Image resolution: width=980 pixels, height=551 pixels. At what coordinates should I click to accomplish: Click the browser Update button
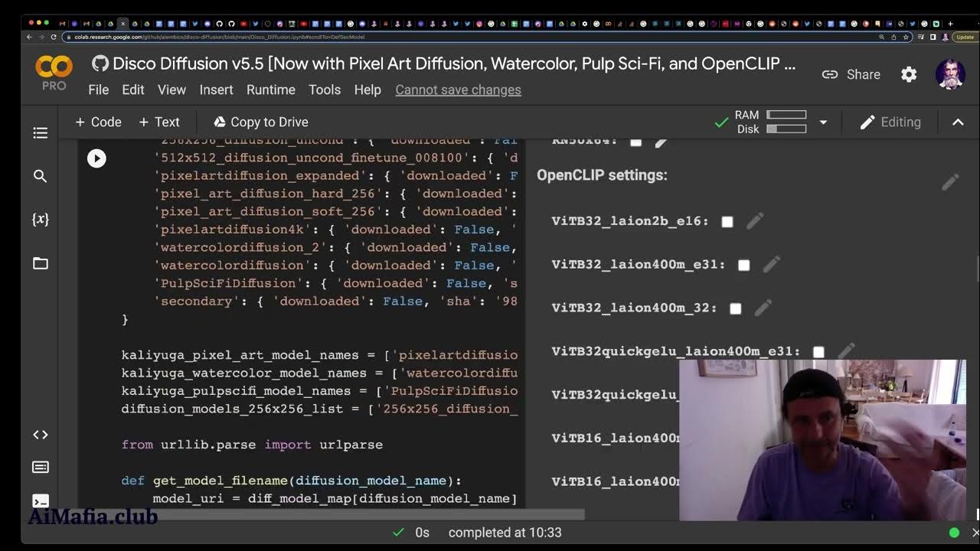(965, 37)
